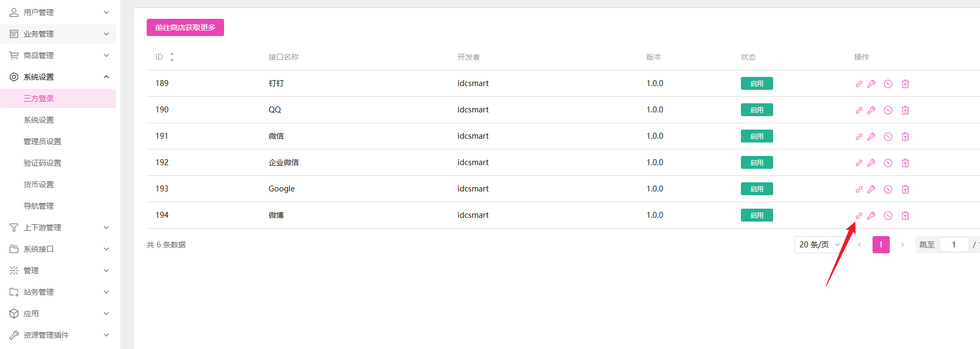Click the disable icon for 微博 row
This screenshot has height=349, width=980.
click(888, 216)
